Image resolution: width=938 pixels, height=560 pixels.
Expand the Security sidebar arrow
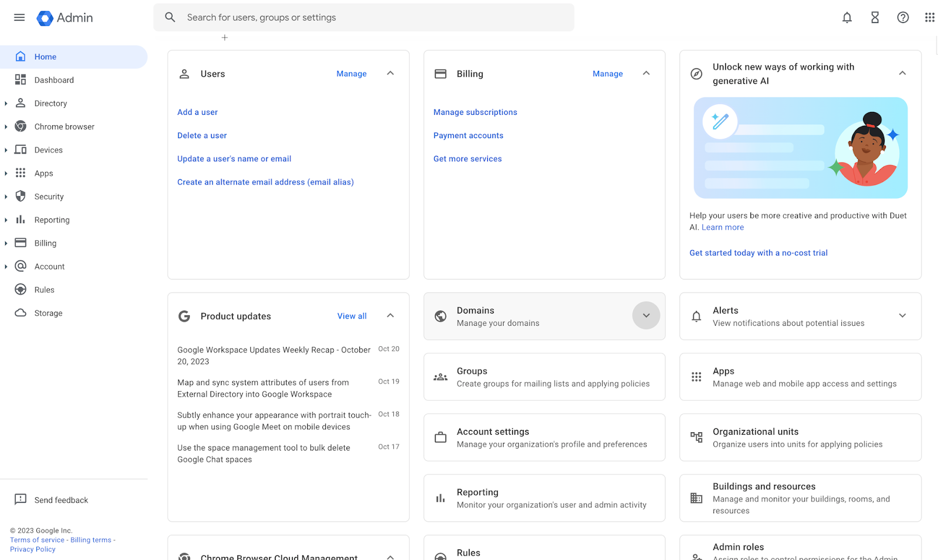click(x=6, y=197)
